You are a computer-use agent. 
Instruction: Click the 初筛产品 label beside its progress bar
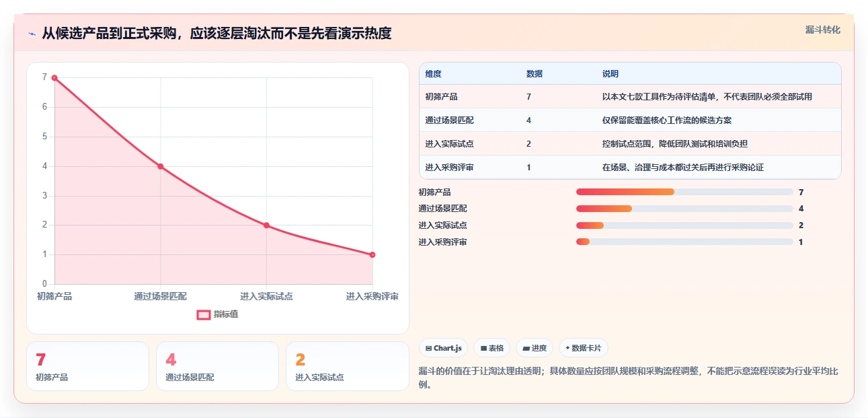coord(435,193)
